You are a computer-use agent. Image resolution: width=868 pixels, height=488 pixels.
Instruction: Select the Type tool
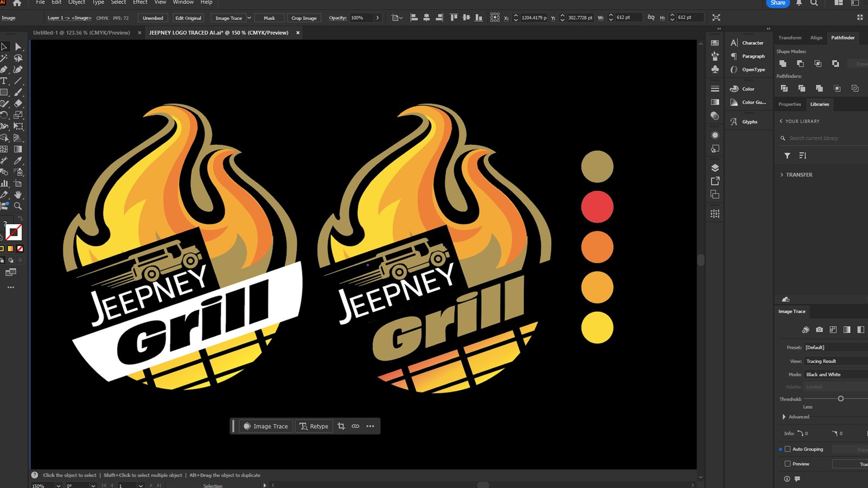[x=4, y=81]
